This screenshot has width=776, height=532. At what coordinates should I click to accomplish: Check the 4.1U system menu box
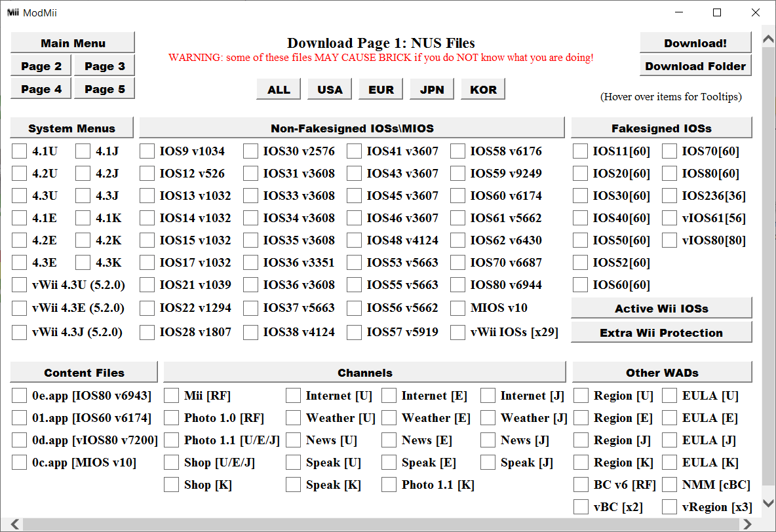click(19, 151)
